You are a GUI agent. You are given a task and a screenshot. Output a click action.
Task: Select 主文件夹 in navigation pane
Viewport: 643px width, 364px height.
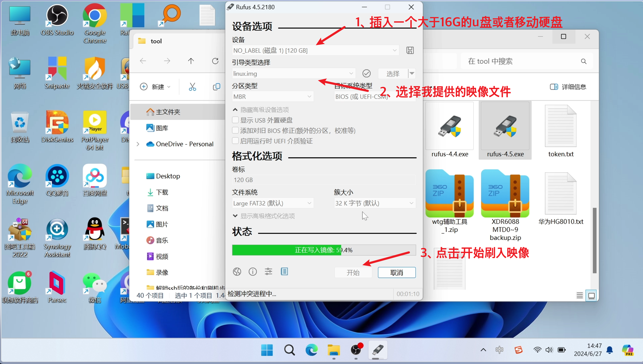coord(178,112)
